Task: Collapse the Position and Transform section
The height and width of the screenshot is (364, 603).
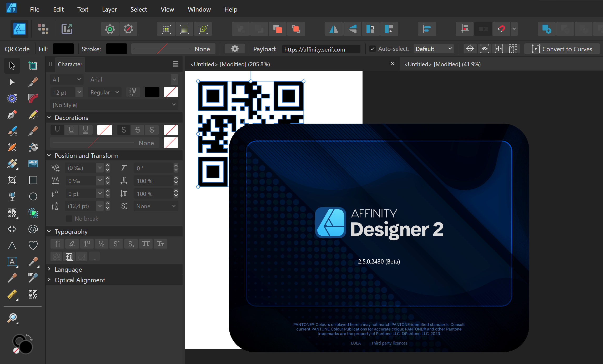Action: pyautogui.click(x=49, y=155)
